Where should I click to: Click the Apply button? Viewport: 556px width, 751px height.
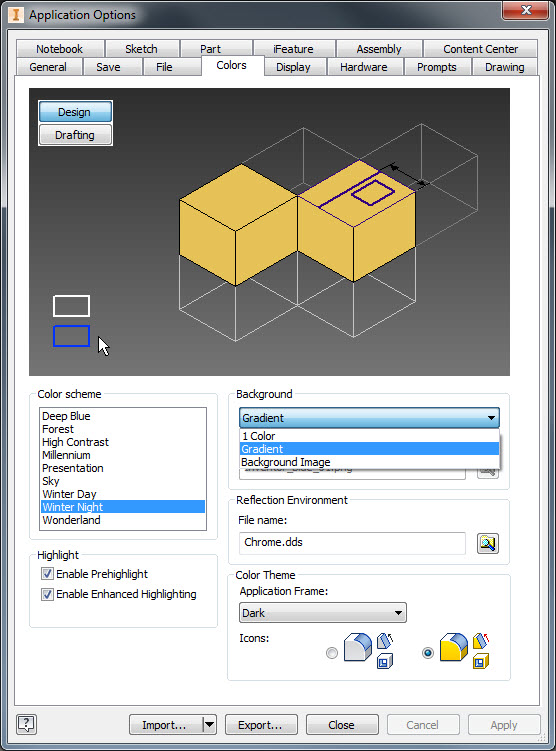(x=504, y=725)
